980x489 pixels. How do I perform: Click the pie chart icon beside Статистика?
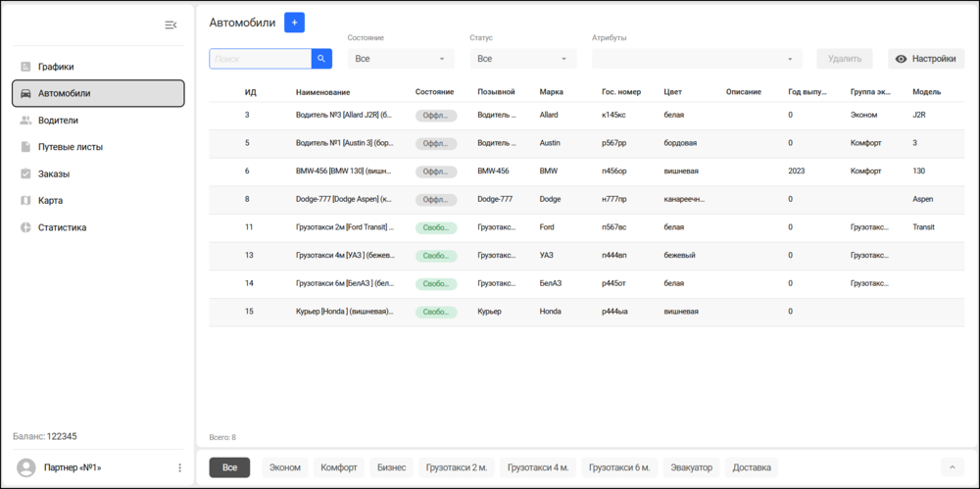[25, 227]
